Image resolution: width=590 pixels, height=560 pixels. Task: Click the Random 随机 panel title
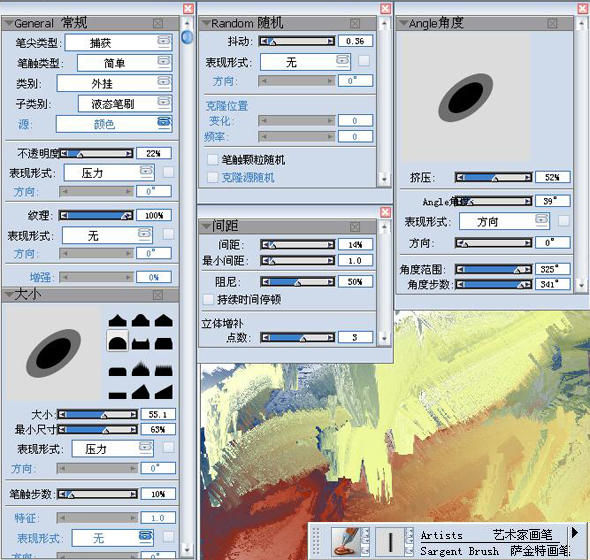(x=247, y=23)
